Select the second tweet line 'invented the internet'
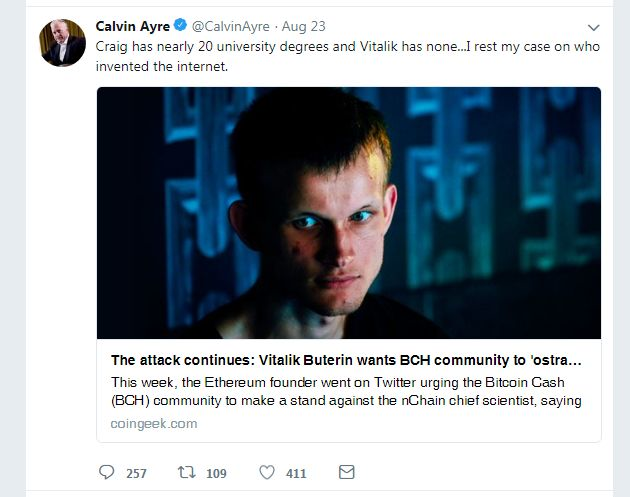630x497 pixels. [x=162, y=66]
